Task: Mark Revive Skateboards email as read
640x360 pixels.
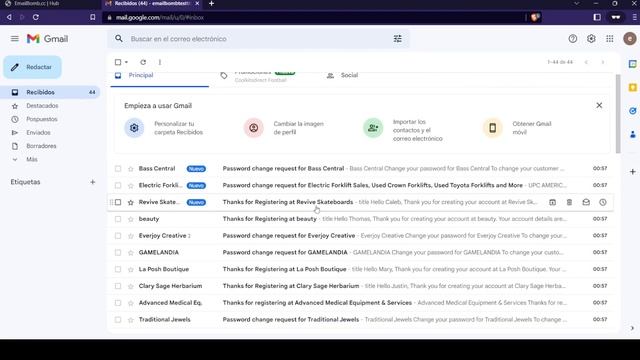Action: tap(586, 202)
